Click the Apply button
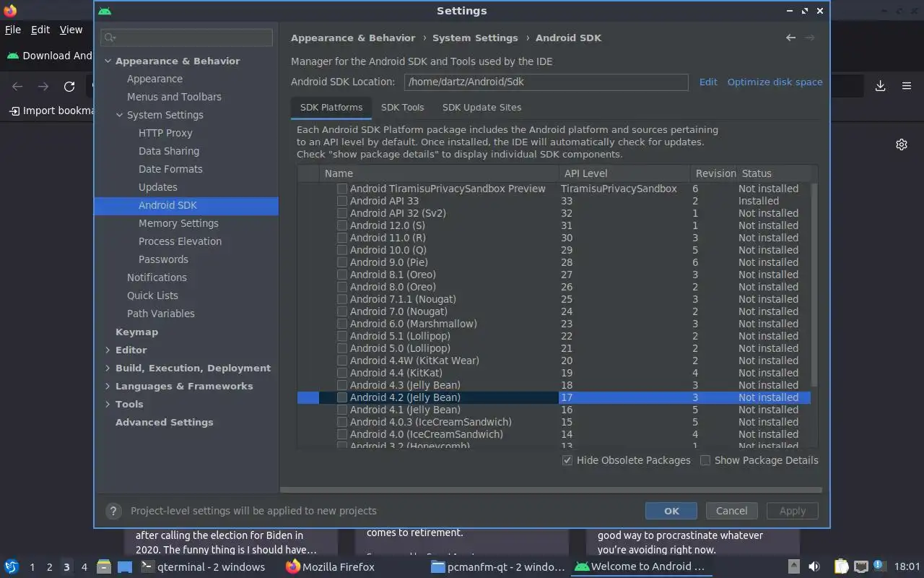Screen dimensions: 924x578 [792, 511]
